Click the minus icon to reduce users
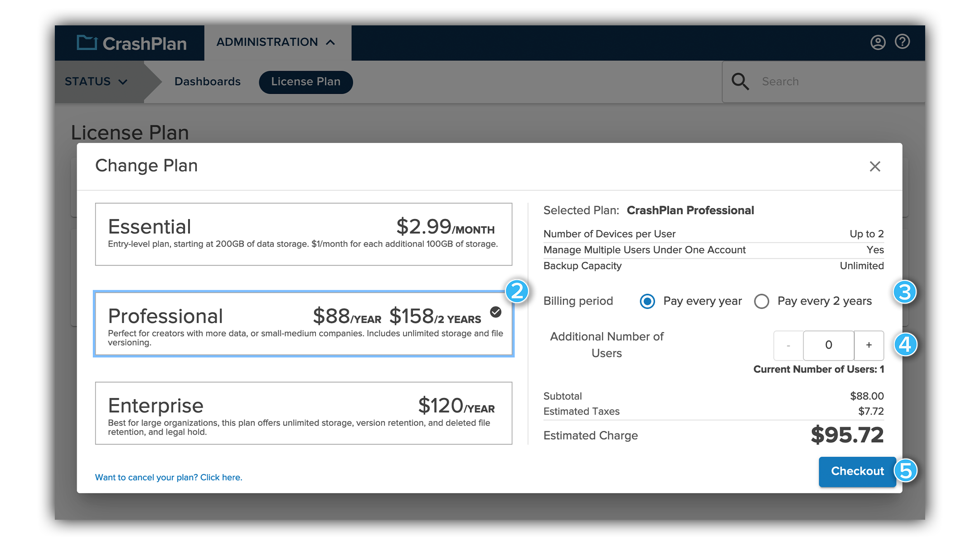Screen dimensions: 980x551 pyautogui.click(x=788, y=345)
